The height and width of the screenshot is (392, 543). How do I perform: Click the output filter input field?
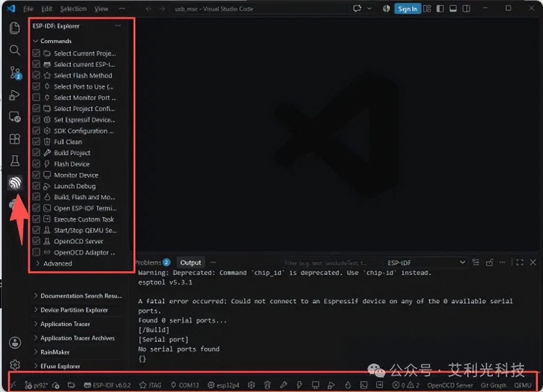[331, 263]
